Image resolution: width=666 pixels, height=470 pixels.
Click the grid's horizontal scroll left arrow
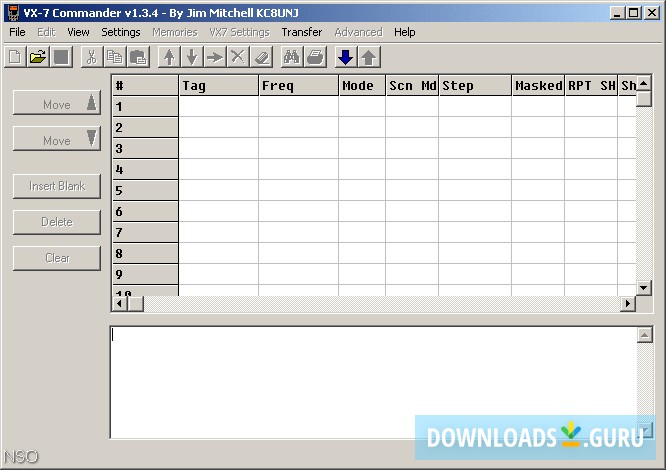[119, 304]
